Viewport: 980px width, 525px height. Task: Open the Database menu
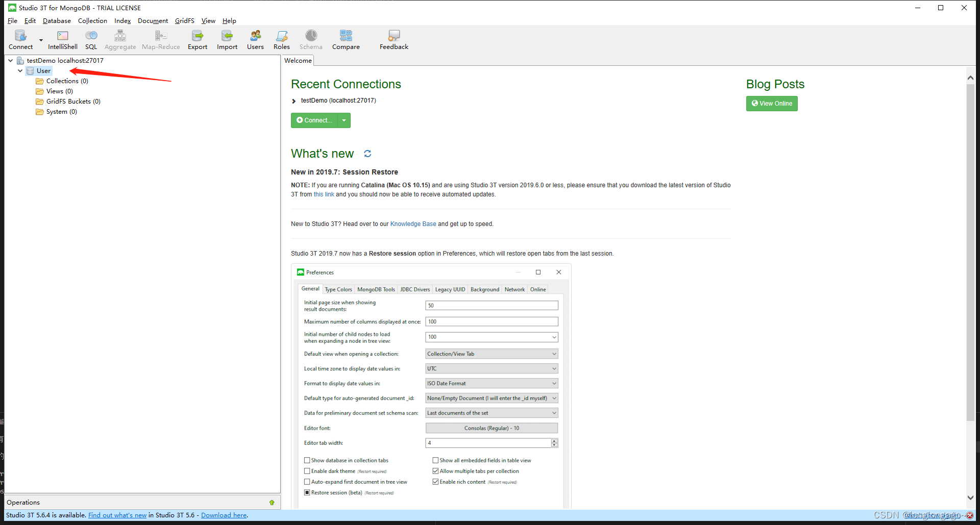pyautogui.click(x=57, y=21)
